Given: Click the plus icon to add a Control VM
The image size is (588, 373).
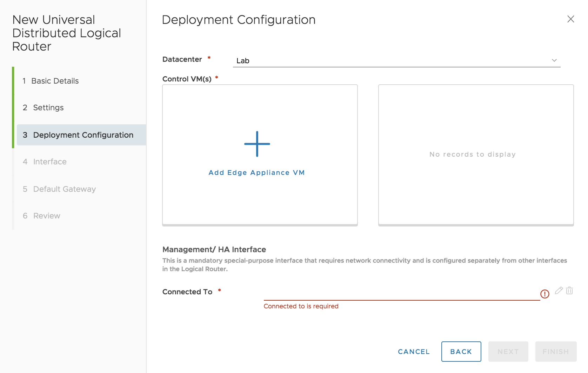Looking at the screenshot, I should coord(257,144).
